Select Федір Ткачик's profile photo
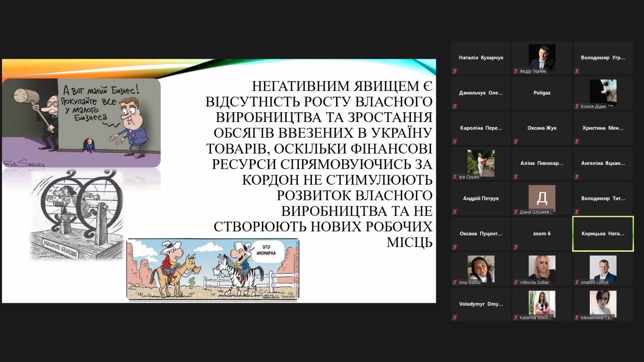Image resolution: width=644 pixels, height=362 pixels. (x=542, y=58)
